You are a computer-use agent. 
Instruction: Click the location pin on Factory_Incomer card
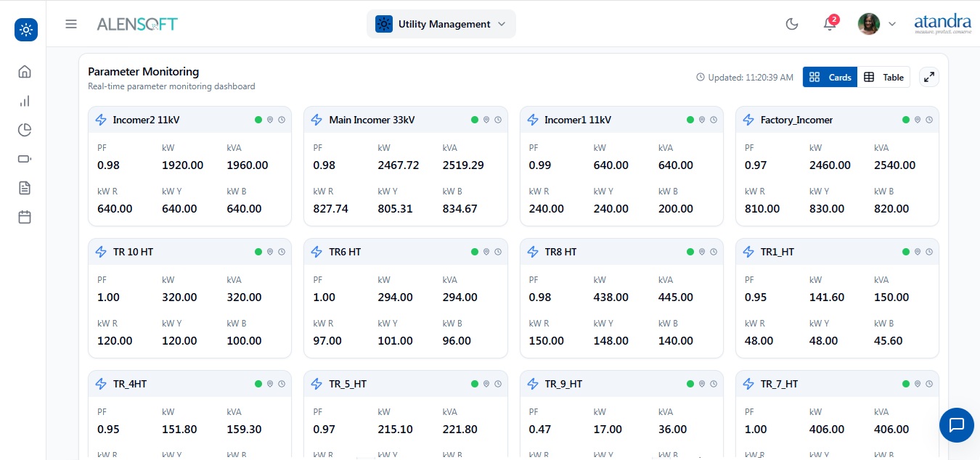(x=918, y=120)
